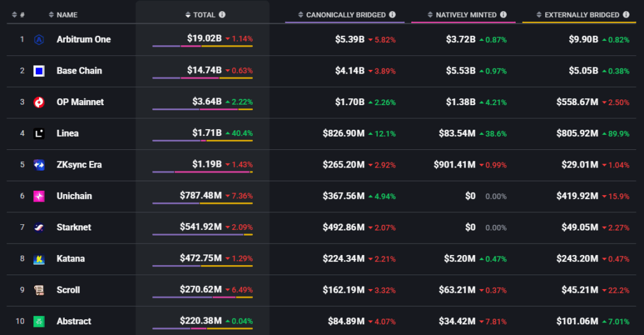Click the Katana logo icon
The width and height of the screenshot is (644, 335).
[39, 259]
